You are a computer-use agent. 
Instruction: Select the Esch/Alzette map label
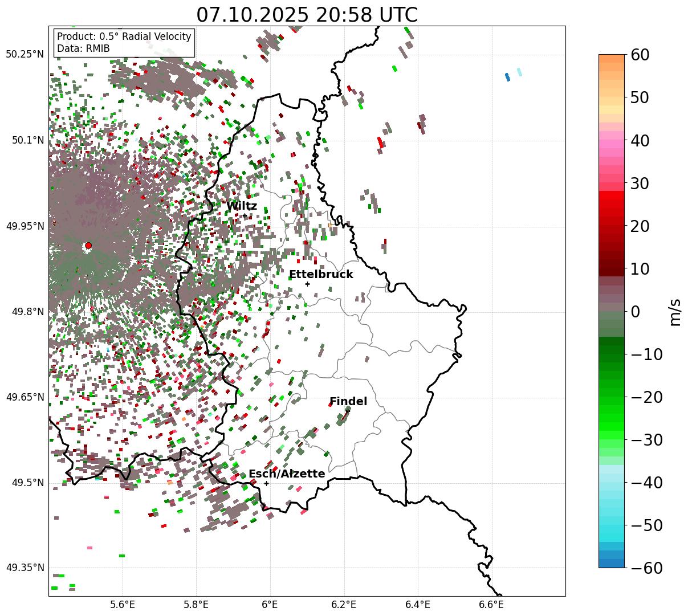click(287, 474)
